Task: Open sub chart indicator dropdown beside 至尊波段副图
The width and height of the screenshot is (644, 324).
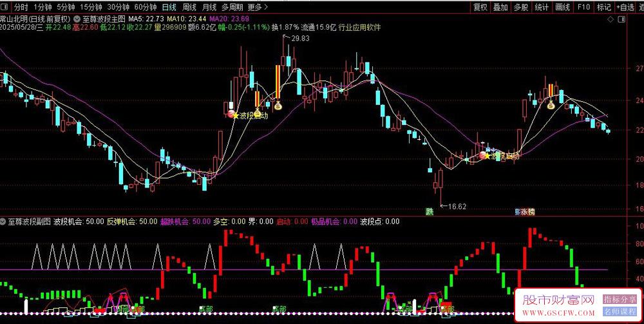Action: tap(4, 222)
